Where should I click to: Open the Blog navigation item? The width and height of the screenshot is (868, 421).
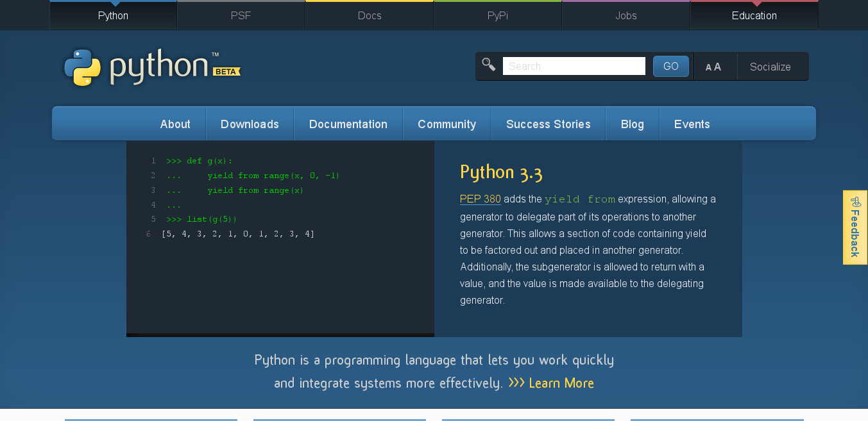coord(633,124)
